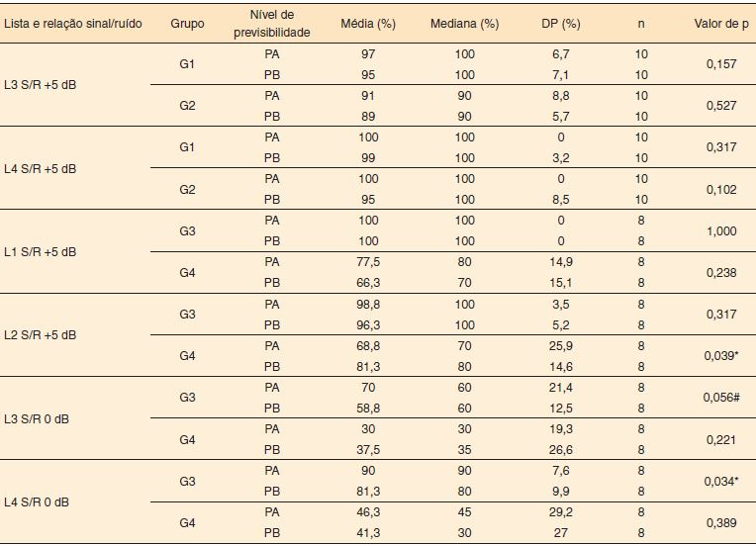Select the 'Grupo' column header

tap(187, 22)
